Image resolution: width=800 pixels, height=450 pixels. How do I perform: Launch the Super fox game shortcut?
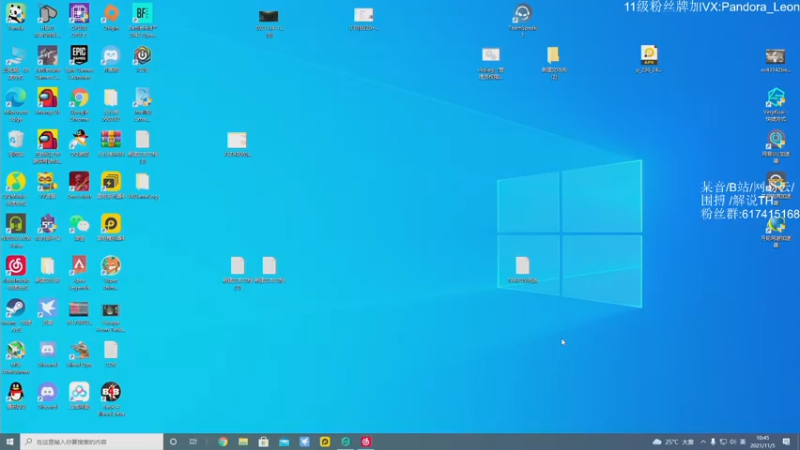pos(111,266)
